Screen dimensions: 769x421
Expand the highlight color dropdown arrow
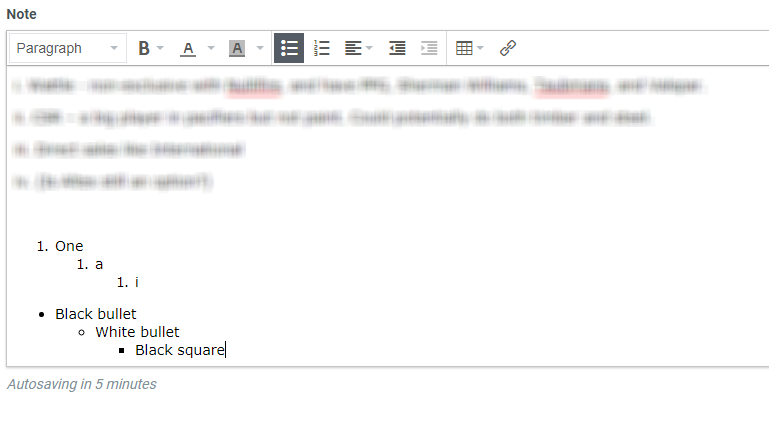tap(260, 48)
